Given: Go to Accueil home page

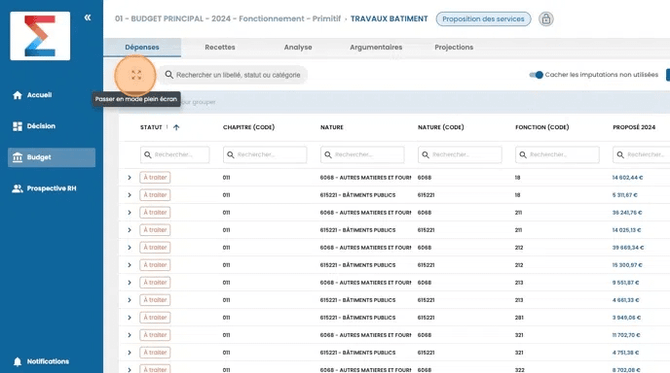Looking at the screenshot, I should tap(32, 95).
